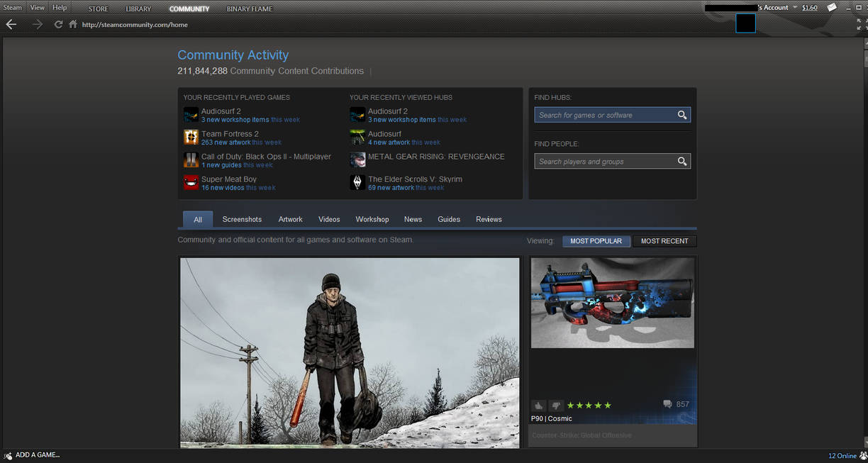
Task: Open the View menu
Action: pos(37,7)
